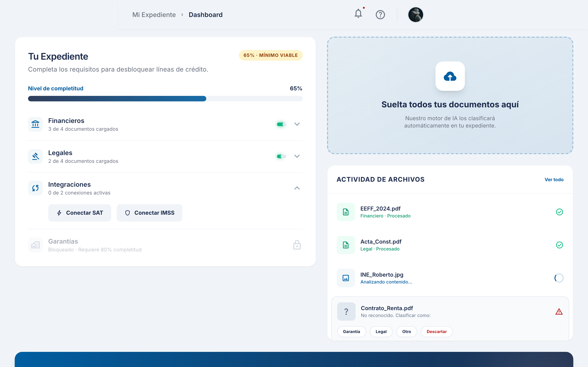Classify Contrato_Renta.pdf as Garantía
The image size is (588, 367).
[351, 332]
